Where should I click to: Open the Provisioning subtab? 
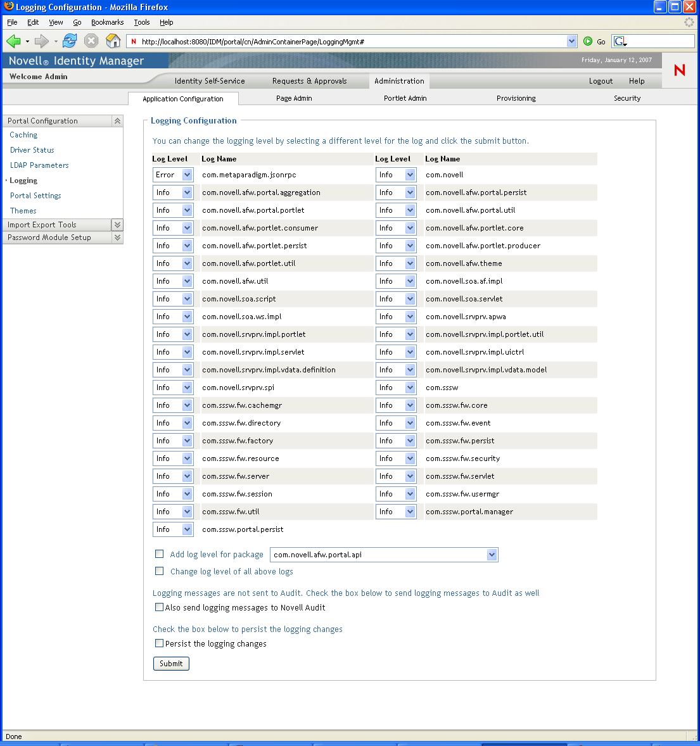(516, 98)
